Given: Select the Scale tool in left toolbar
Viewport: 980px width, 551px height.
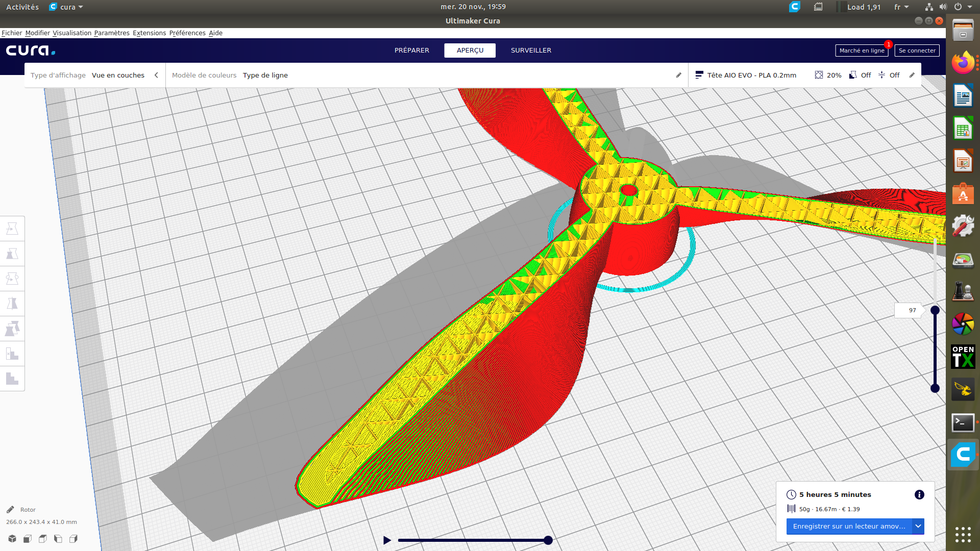Looking at the screenshot, I should [12, 254].
